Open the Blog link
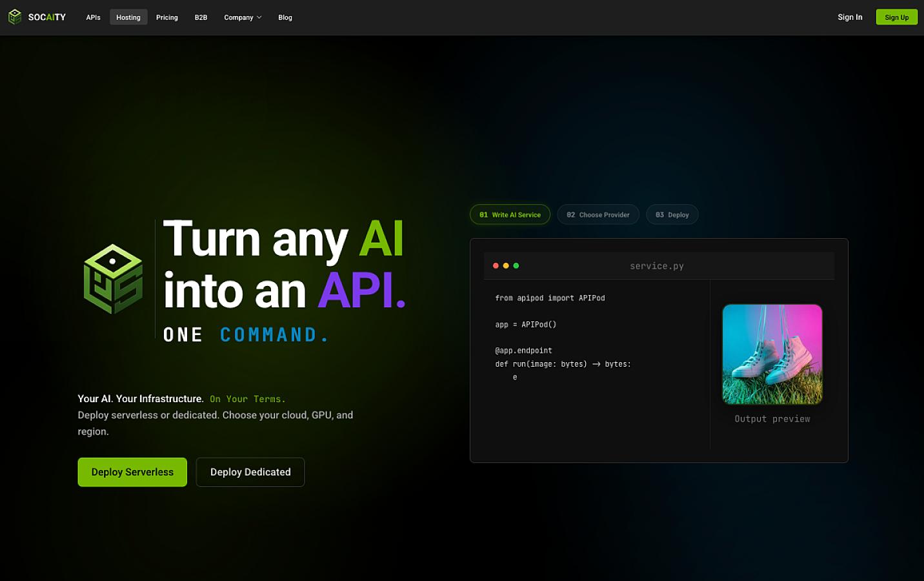This screenshot has width=924, height=581. point(285,17)
